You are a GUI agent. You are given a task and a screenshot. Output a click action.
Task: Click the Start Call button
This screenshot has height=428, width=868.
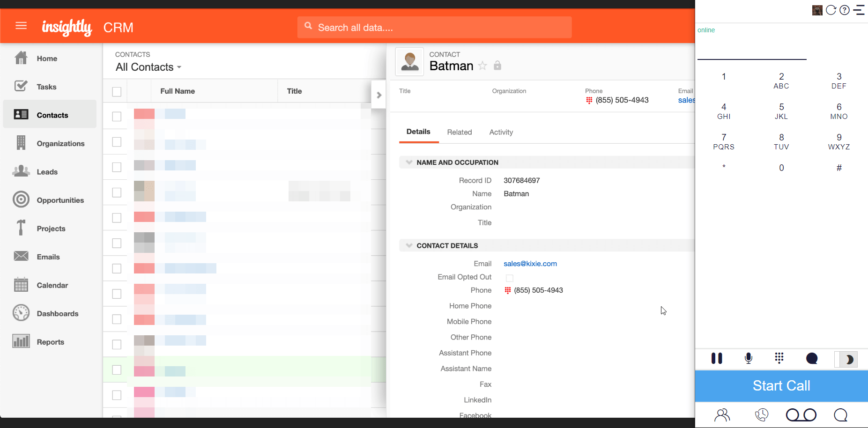click(781, 386)
